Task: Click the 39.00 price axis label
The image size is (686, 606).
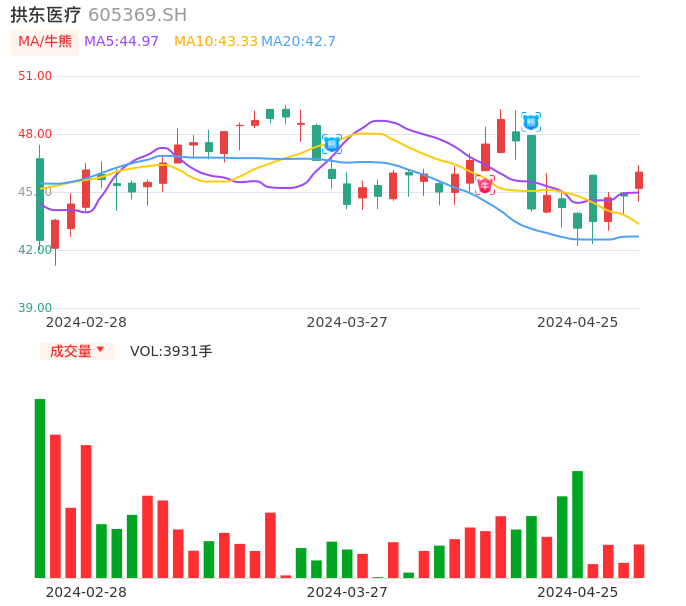Action: tap(35, 308)
